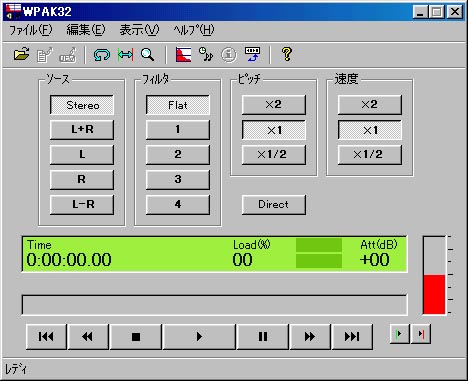Pause playback

(x=263, y=336)
